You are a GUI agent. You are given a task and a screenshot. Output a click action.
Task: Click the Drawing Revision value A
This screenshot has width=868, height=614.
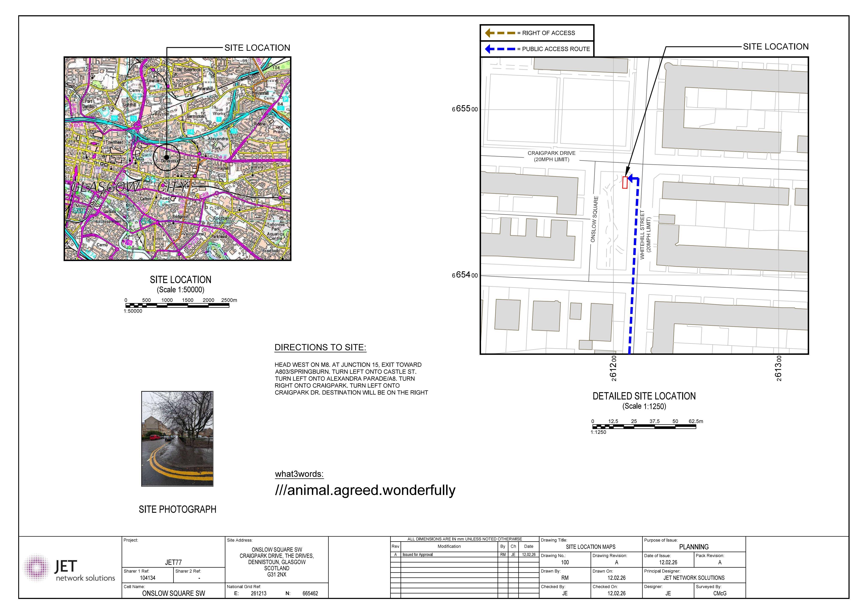[x=617, y=562]
